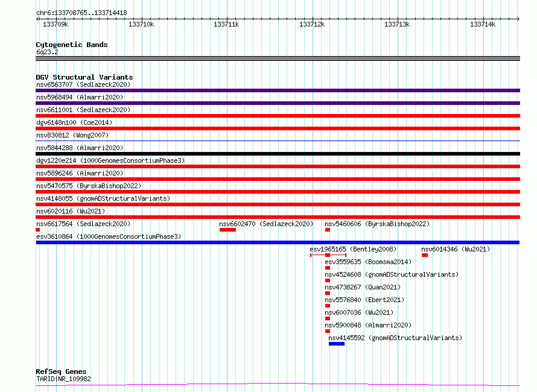Viewport: 537px width, 392px height.
Task: Click the nsv6563707 (Sedlazeck2020) variant label
Action: pos(83,84)
